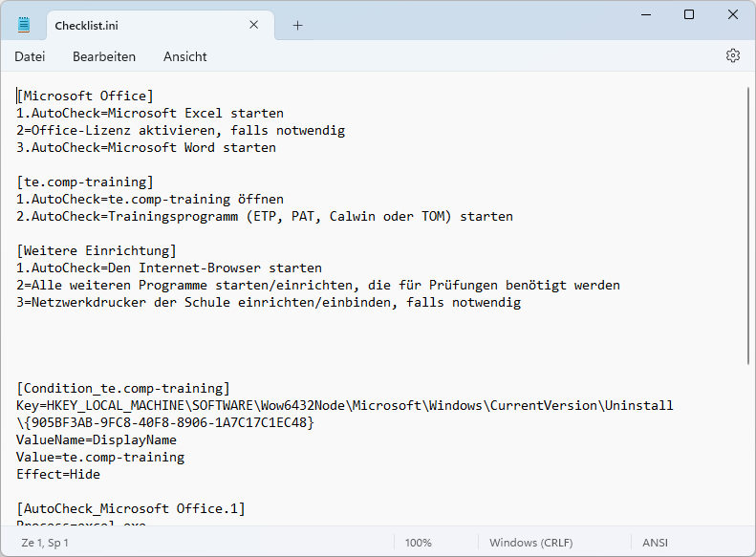This screenshot has width=756, height=557.
Task: Click line '3=Netzwerkdrucker der Schule einrichten'
Action: [x=269, y=302]
